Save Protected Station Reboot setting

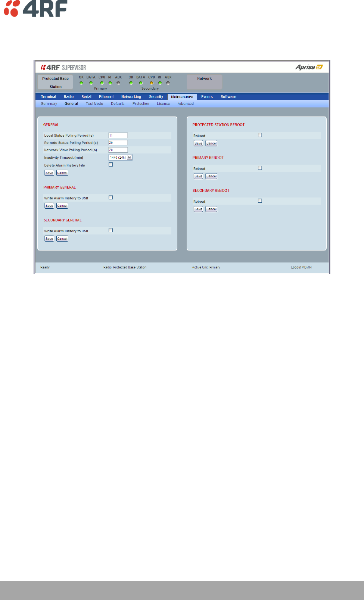pos(198,143)
